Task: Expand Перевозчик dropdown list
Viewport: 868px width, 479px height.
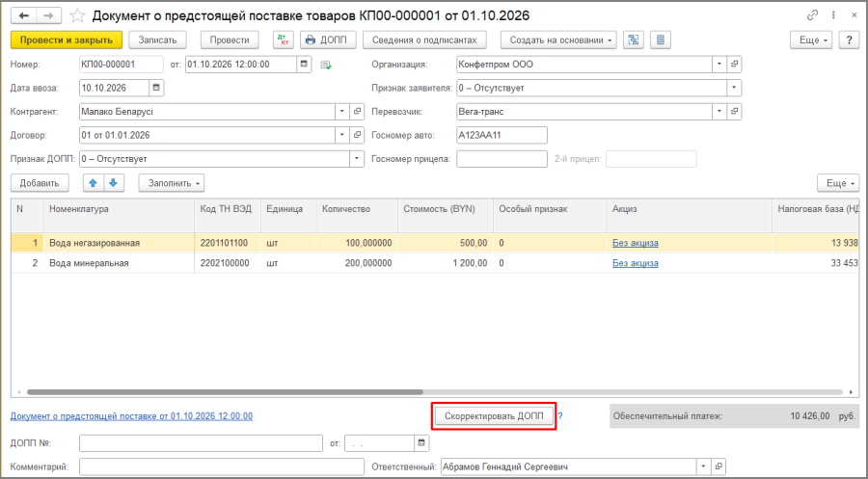Action: pyautogui.click(x=719, y=111)
